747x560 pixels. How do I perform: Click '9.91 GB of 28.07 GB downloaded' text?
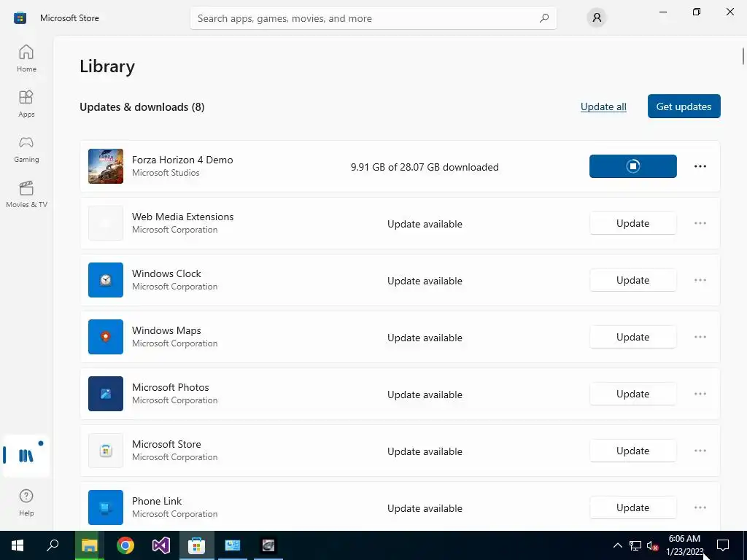(x=425, y=167)
